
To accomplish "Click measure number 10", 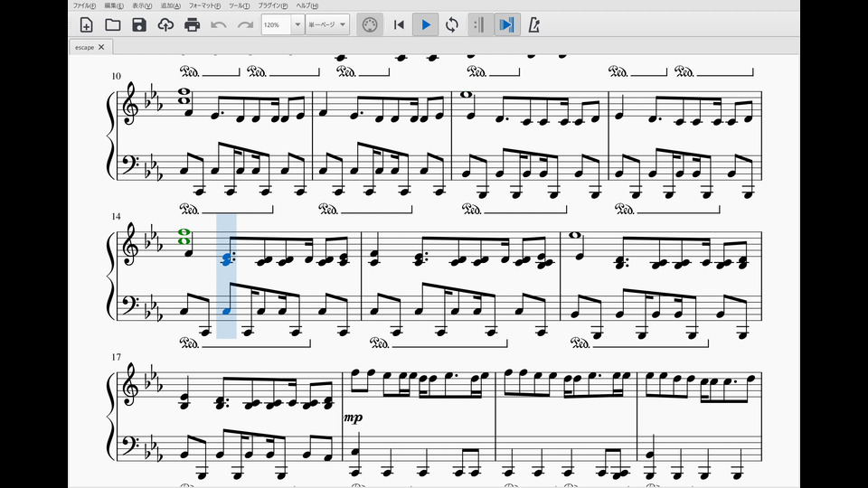I will [116, 76].
